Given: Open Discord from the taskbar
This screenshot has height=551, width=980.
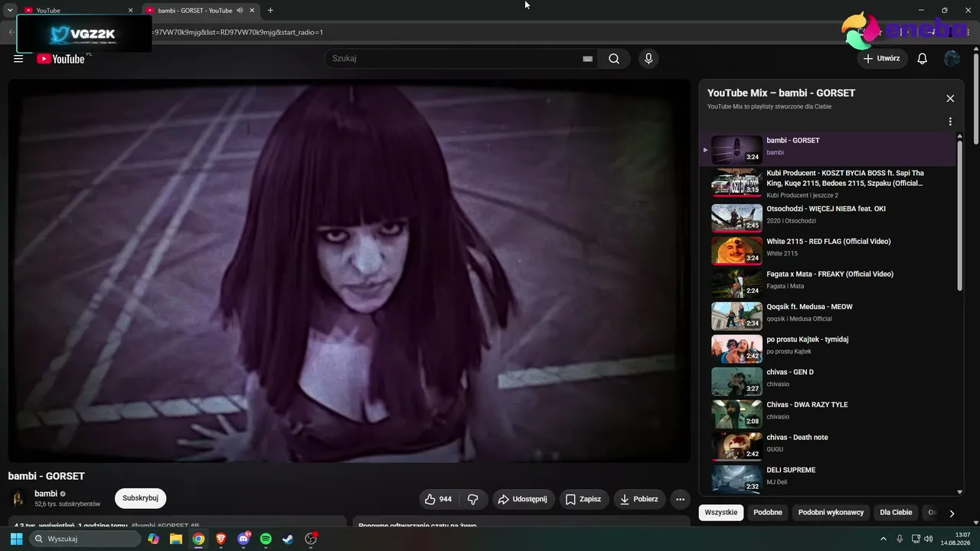Looking at the screenshot, I should click(x=244, y=539).
